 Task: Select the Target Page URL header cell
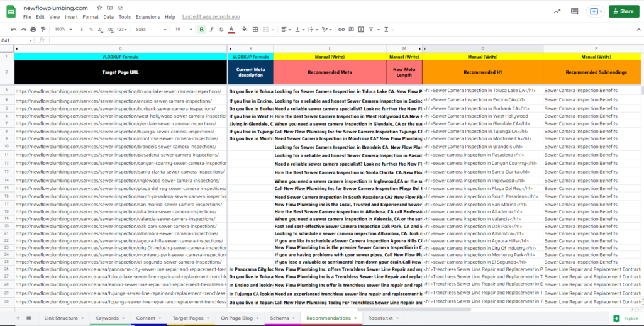tap(120, 72)
